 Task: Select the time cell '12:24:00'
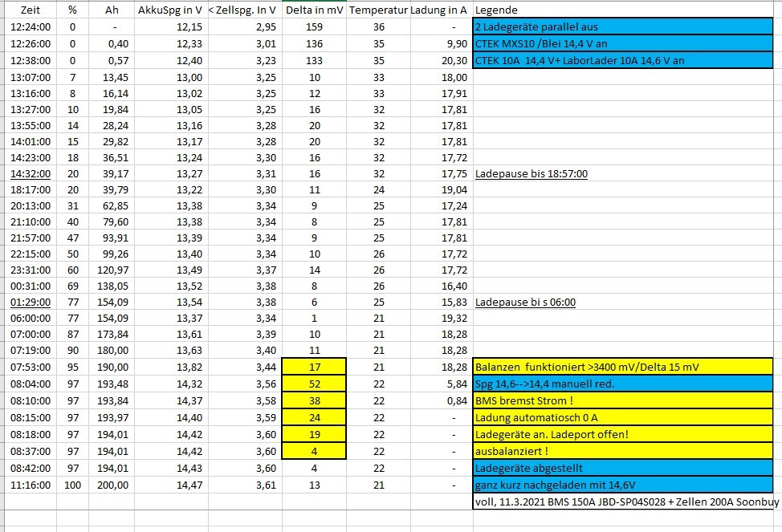pyautogui.click(x=31, y=27)
